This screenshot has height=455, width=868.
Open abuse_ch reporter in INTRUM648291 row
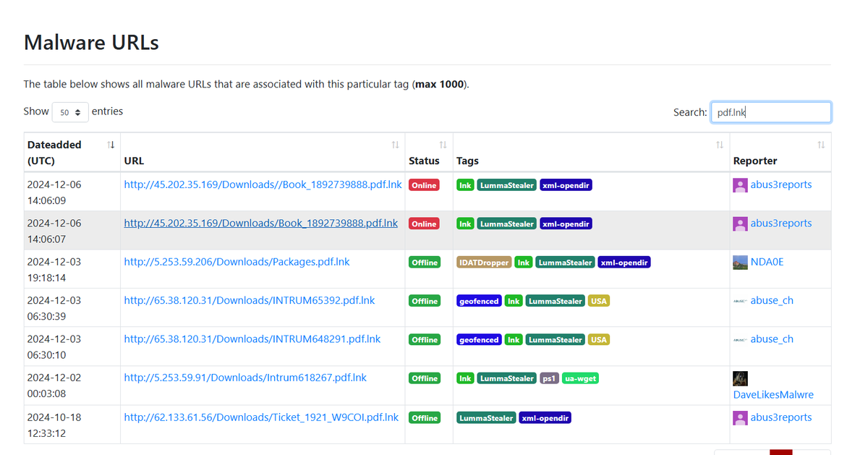click(772, 339)
